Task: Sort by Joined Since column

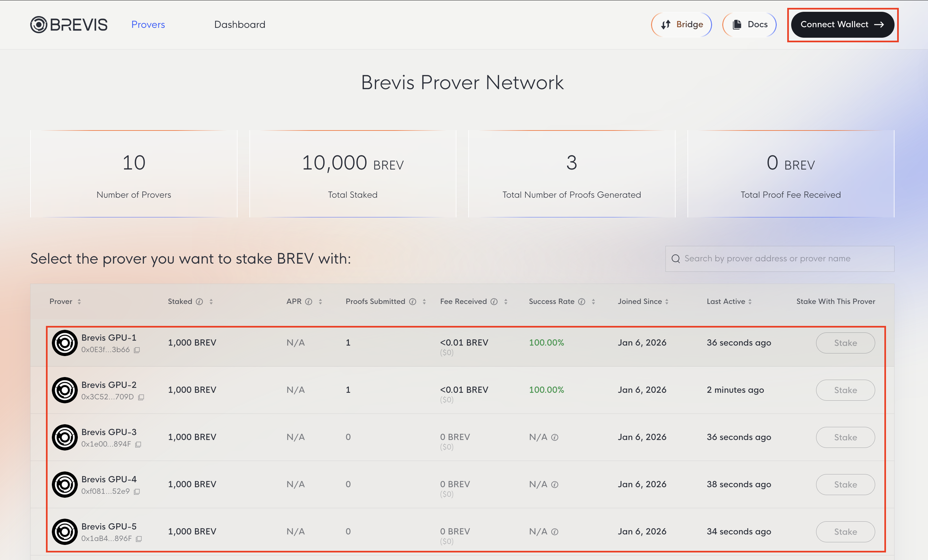Action: coord(666,301)
